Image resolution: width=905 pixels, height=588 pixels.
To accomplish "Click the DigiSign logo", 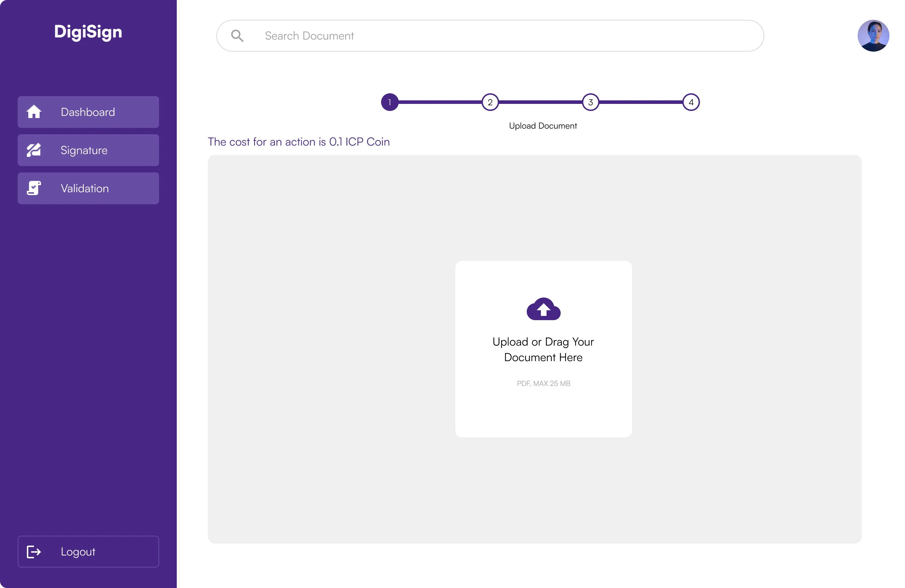I will [88, 32].
